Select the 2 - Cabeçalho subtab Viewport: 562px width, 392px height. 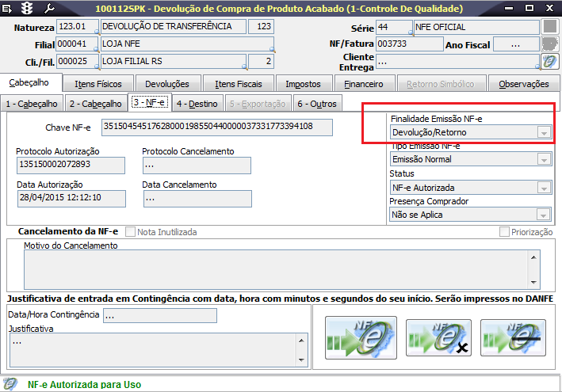point(96,104)
